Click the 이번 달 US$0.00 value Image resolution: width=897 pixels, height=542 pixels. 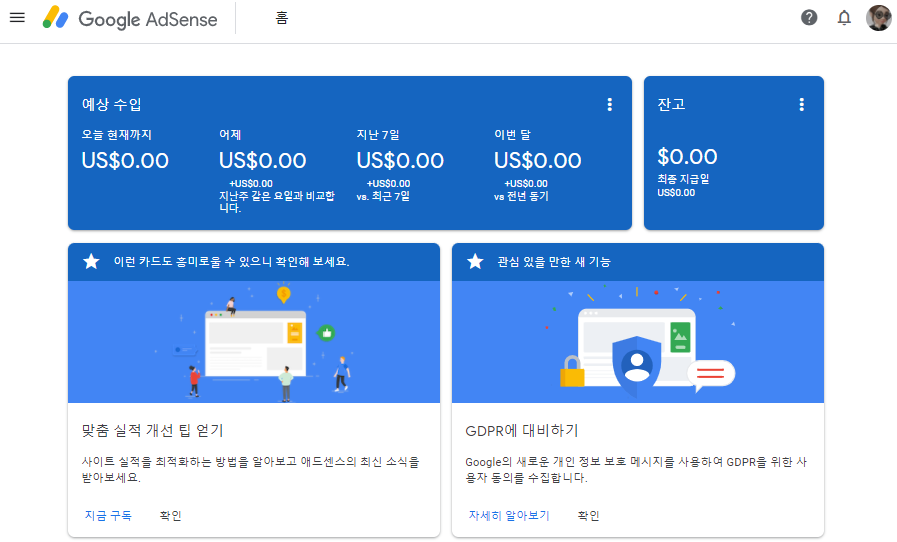[x=538, y=160]
